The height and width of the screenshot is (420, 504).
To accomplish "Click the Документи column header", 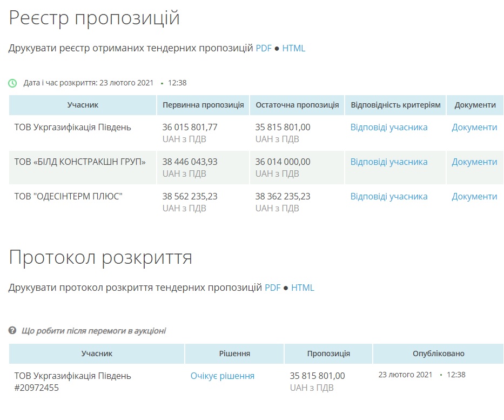I will (x=475, y=105).
